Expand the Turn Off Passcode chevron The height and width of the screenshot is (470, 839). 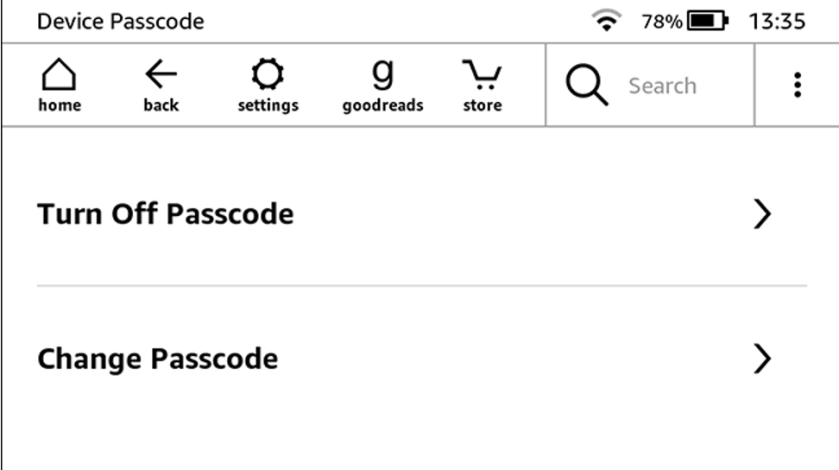click(763, 214)
